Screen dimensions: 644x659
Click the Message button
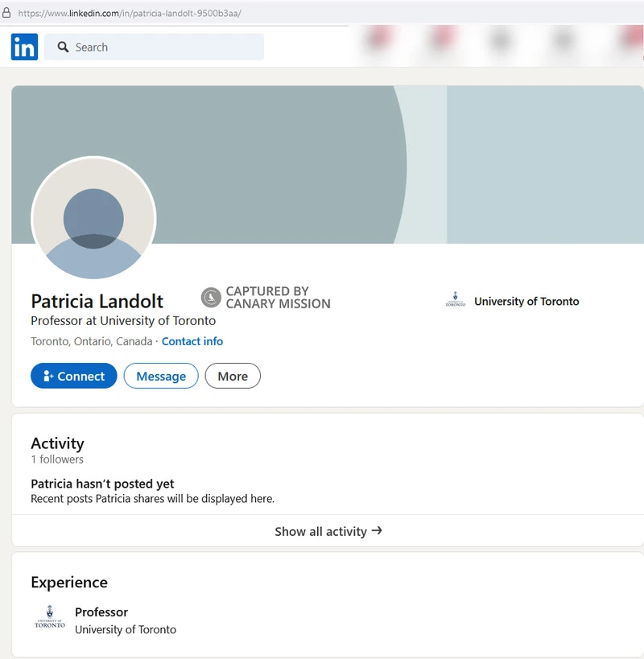coord(161,376)
